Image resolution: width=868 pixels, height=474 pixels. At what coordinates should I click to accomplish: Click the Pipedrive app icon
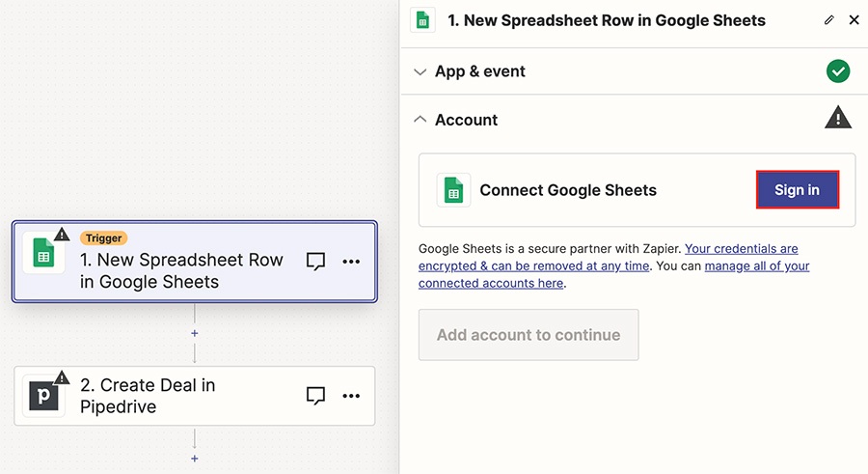click(x=43, y=396)
